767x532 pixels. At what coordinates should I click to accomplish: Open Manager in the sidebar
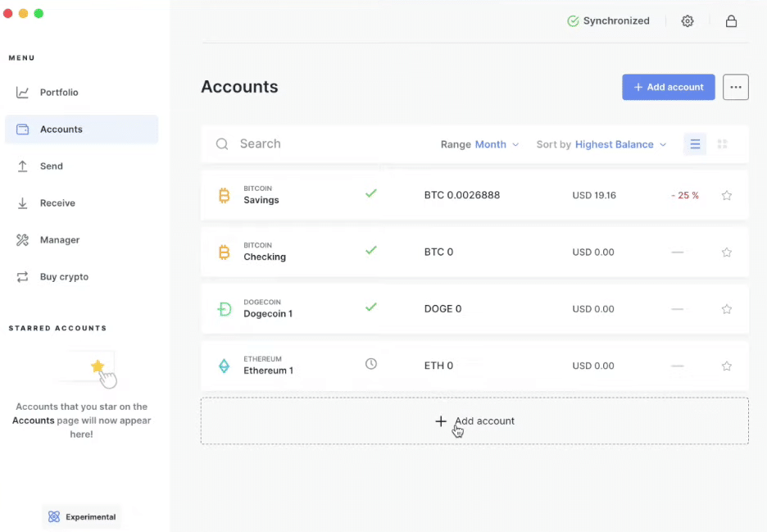tap(60, 240)
